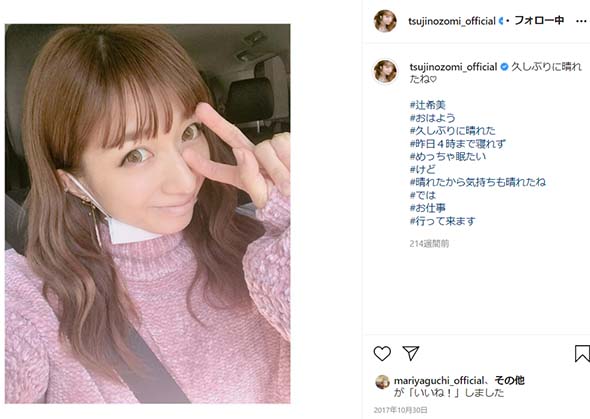The height and width of the screenshot is (419, 590).
Task: Open mariyaguchi_official's small avatar
Action: click(382, 381)
